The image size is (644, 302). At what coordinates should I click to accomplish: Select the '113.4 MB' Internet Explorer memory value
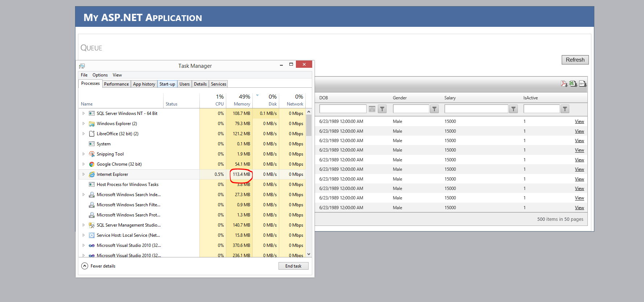241,174
